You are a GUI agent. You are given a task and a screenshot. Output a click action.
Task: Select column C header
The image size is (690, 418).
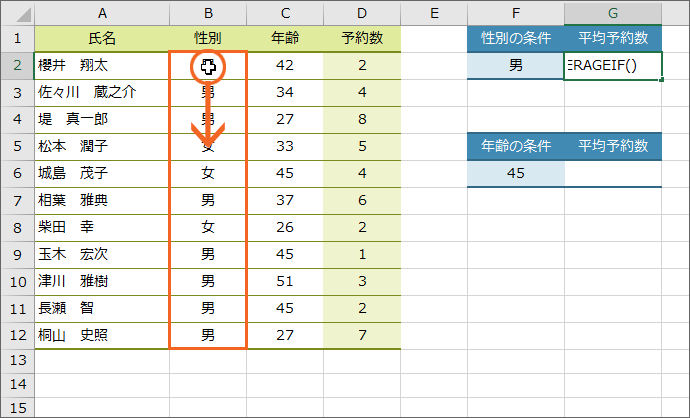(x=285, y=13)
